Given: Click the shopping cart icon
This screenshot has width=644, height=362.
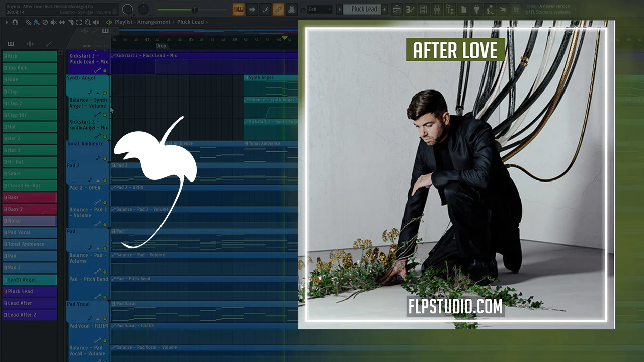Looking at the screenshot, I should pos(516,9).
